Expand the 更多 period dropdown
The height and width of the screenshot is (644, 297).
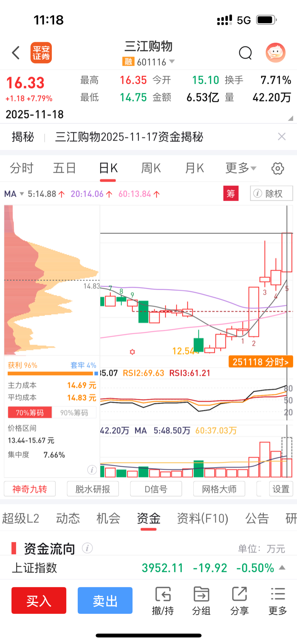click(241, 168)
